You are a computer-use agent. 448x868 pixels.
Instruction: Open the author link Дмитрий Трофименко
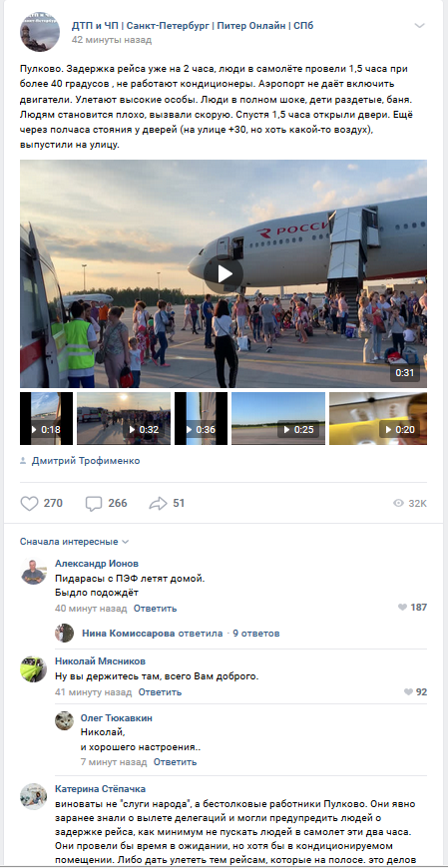(86, 461)
